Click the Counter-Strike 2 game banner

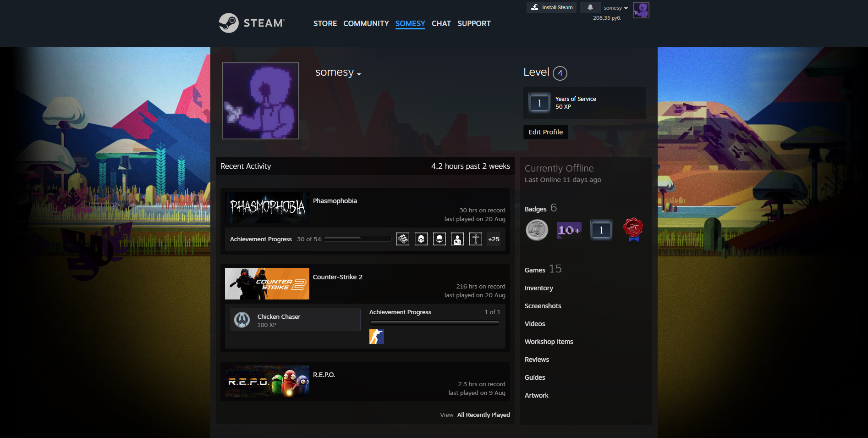tap(267, 283)
